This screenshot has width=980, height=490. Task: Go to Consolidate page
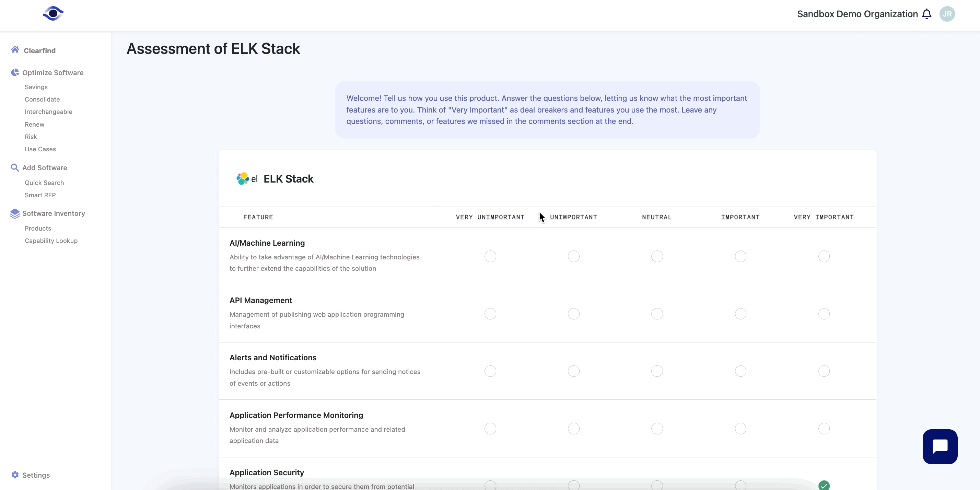42,99
